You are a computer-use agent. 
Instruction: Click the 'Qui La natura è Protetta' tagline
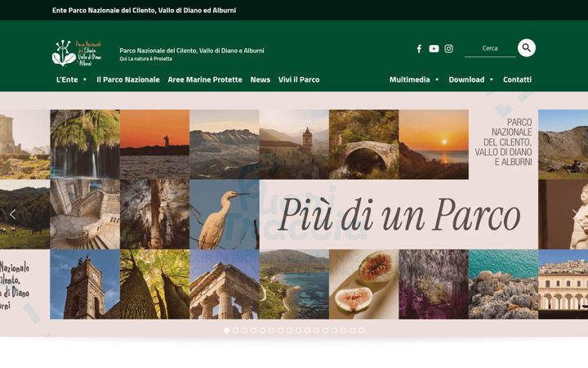click(146, 59)
